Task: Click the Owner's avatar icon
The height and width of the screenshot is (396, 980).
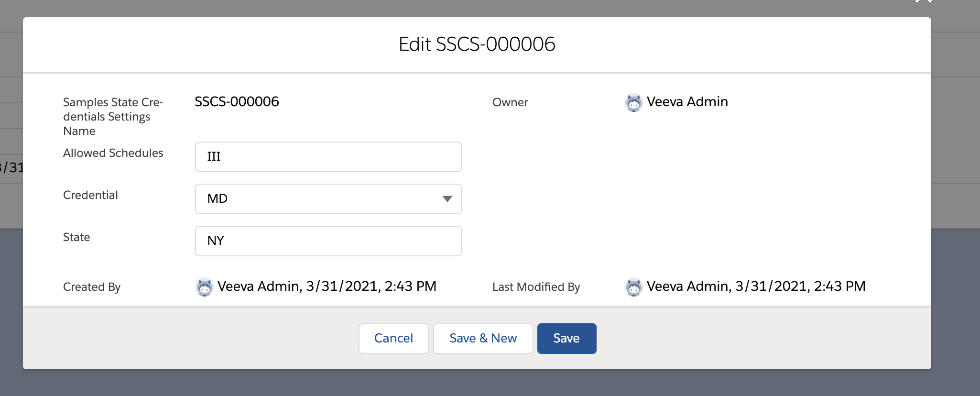Action: click(633, 102)
